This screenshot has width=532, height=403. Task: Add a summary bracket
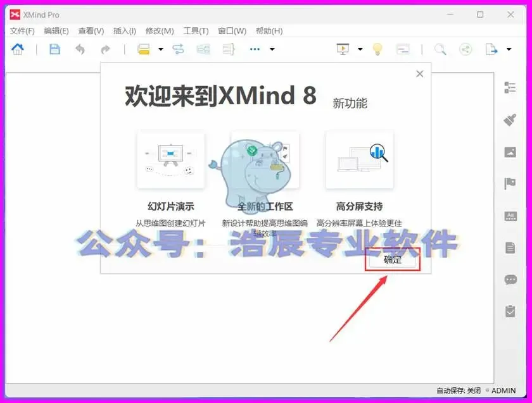[x=229, y=49]
